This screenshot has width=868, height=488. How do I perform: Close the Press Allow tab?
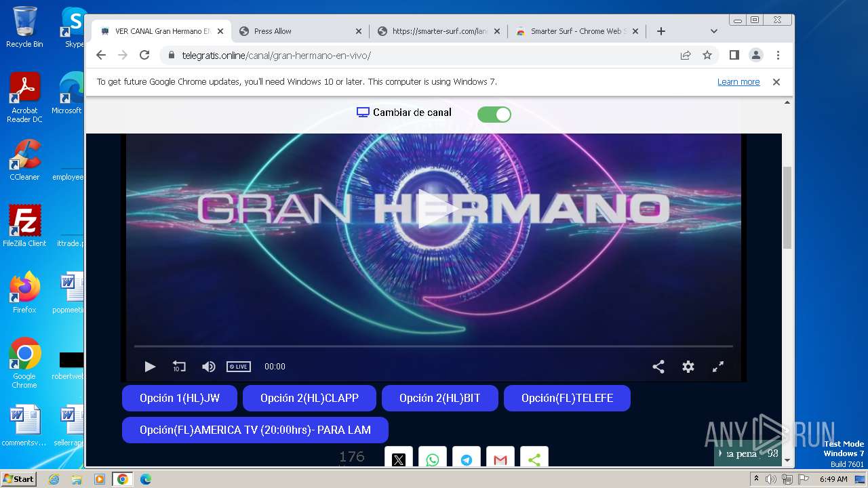tap(359, 31)
